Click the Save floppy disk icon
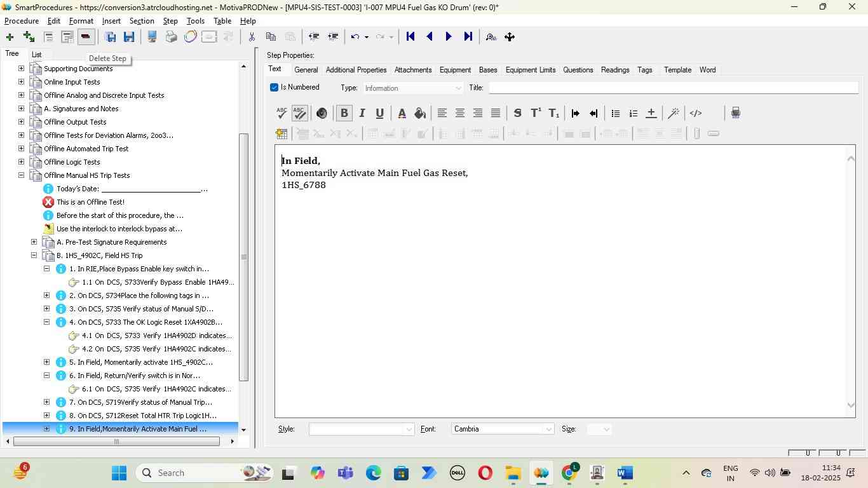 [129, 37]
